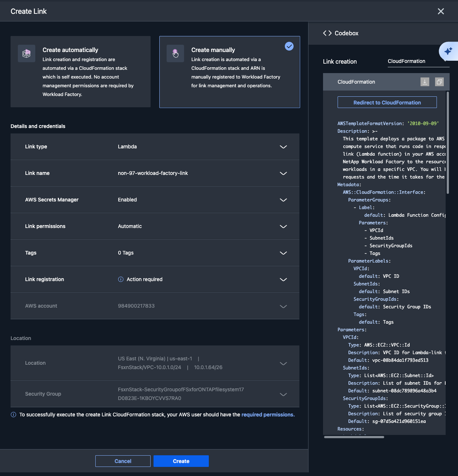Open the required permissions link
458x476 pixels.
point(268,415)
